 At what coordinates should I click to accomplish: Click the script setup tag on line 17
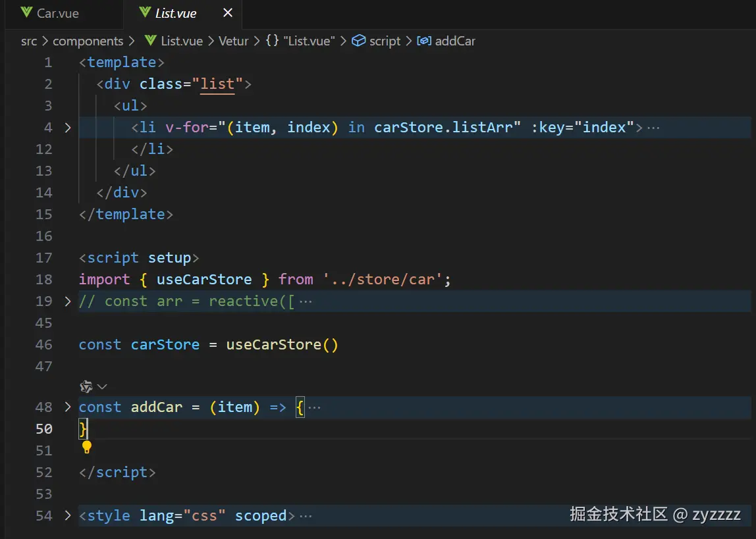pos(139,258)
